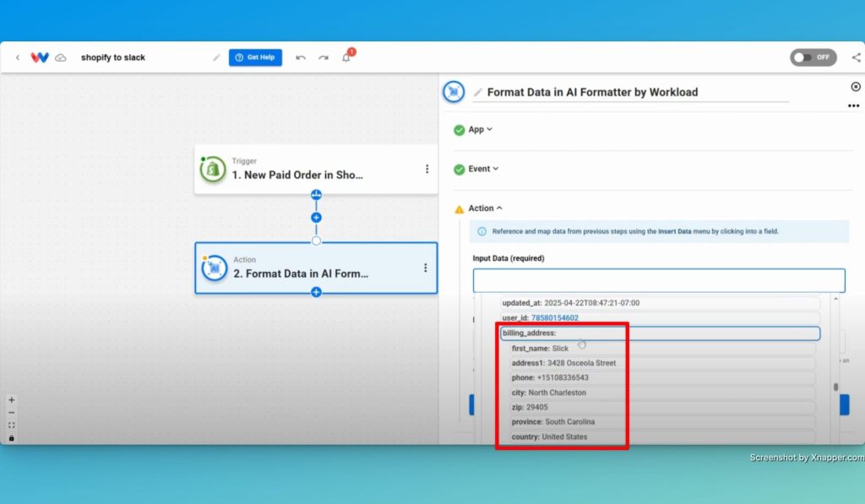Click the Get Help button

(255, 57)
